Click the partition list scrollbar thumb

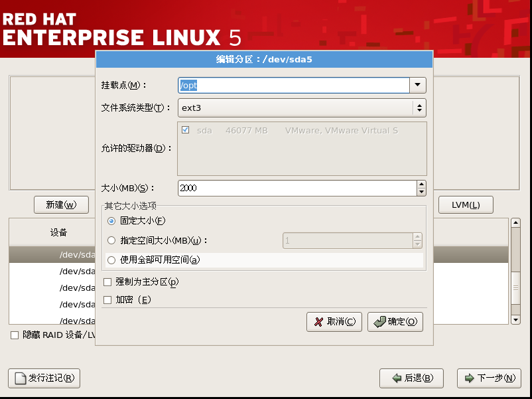point(515,288)
